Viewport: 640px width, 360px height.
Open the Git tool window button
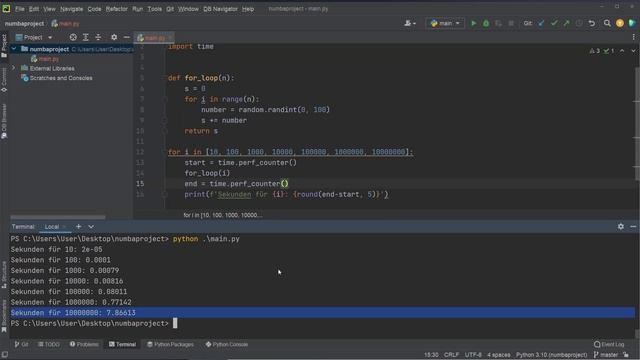[21, 344]
